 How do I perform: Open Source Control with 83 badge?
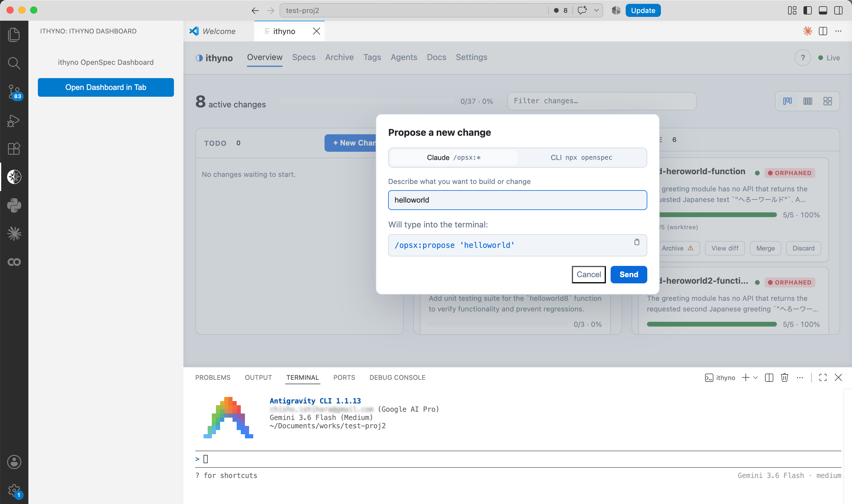[x=14, y=92]
